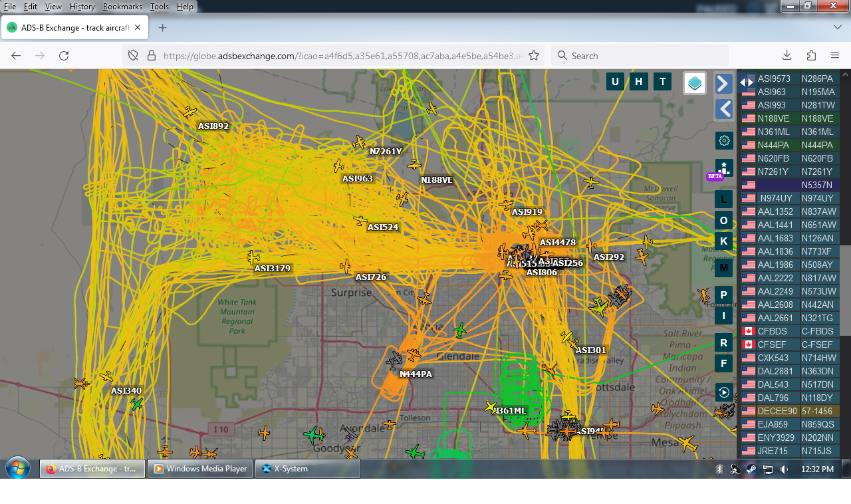Open the Edit menu
The width and height of the screenshot is (851, 504).
(31, 7)
